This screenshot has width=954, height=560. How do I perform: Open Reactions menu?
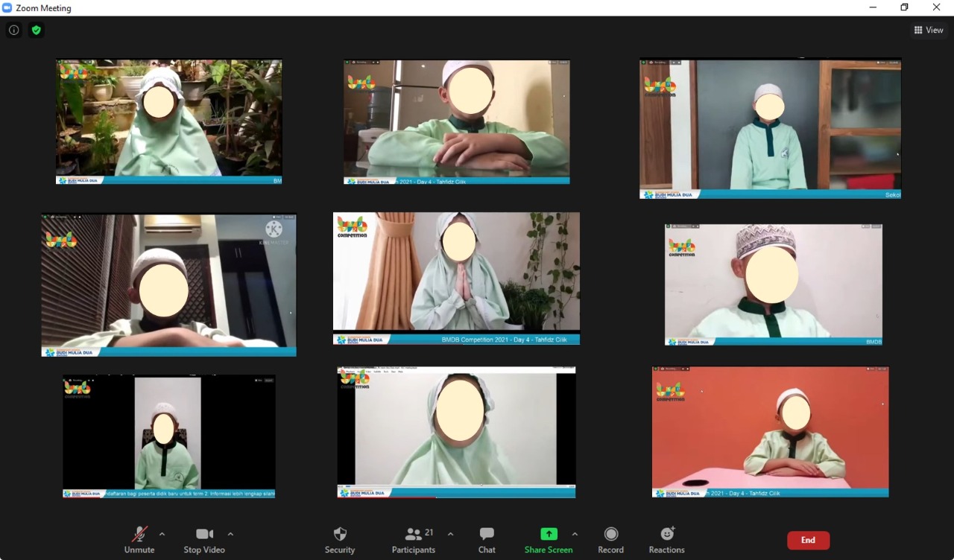666,541
